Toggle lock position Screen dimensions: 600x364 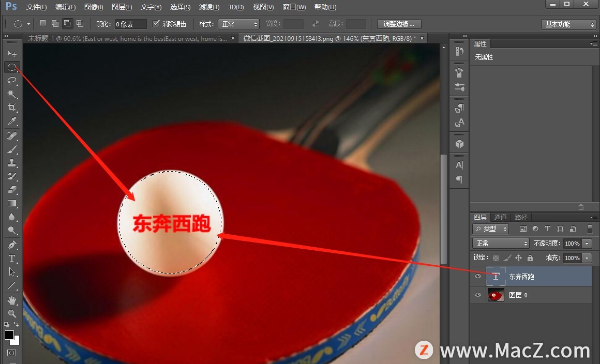(x=518, y=258)
